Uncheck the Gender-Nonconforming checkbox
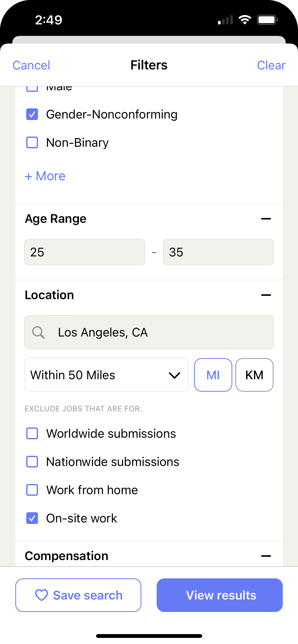Viewport: 298px width, 644px height. coord(32,114)
